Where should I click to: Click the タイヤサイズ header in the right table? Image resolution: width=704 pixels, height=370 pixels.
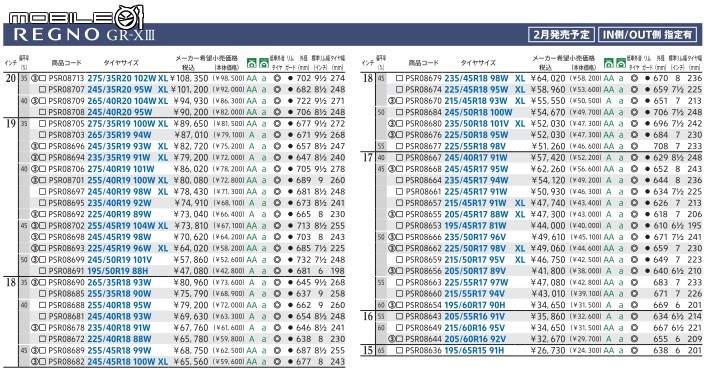point(478,63)
